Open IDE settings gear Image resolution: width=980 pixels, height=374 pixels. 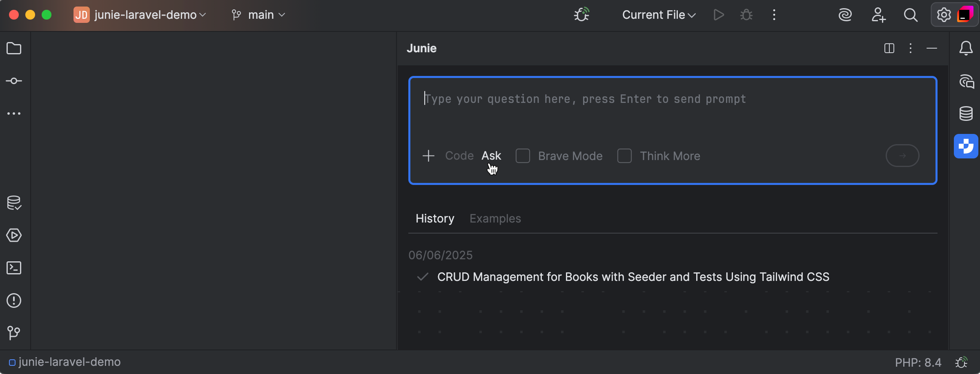[944, 15]
